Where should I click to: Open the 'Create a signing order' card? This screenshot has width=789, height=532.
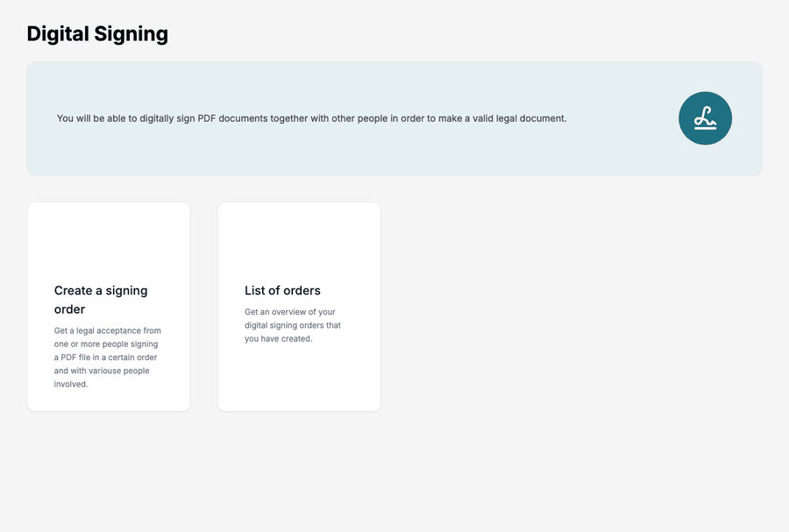pos(109,307)
